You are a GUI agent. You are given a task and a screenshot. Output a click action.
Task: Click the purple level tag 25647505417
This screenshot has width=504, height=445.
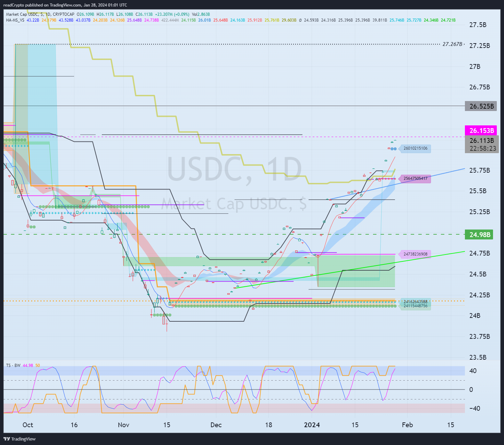[416, 178]
